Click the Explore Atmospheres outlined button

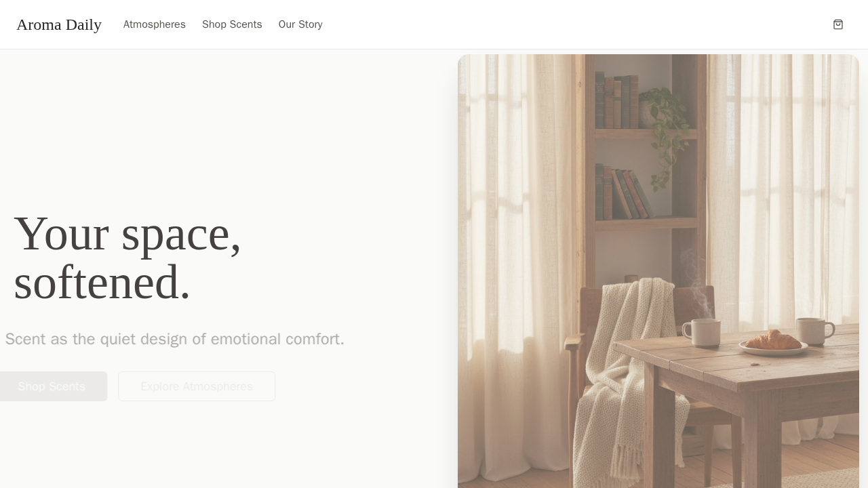[197, 386]
